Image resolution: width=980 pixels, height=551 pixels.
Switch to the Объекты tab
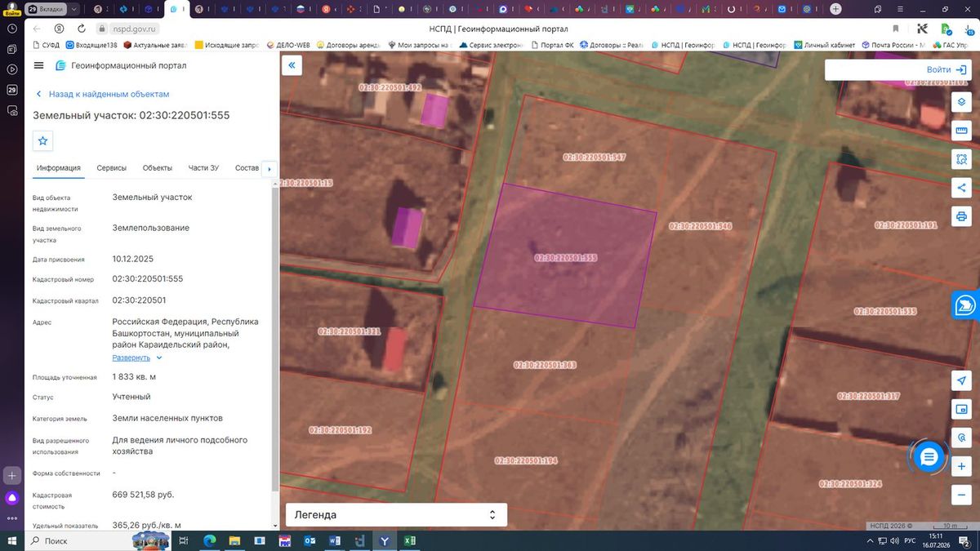coord(158,168)
